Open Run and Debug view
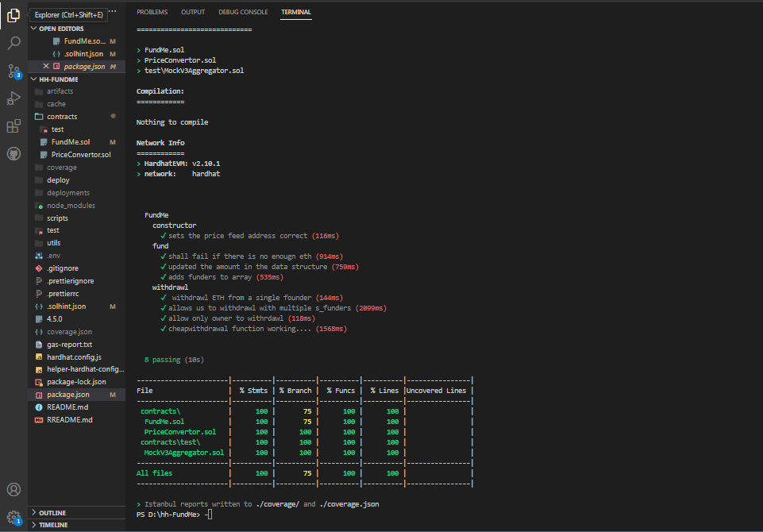763x532 pixels. click(13, 98)
